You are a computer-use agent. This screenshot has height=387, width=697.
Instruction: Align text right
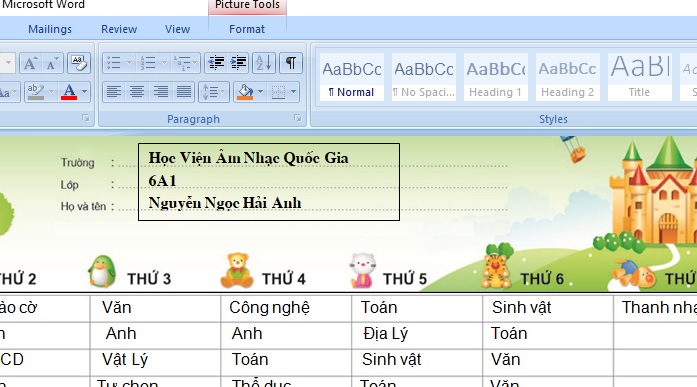pyautogui.click(x=160, y=92)
